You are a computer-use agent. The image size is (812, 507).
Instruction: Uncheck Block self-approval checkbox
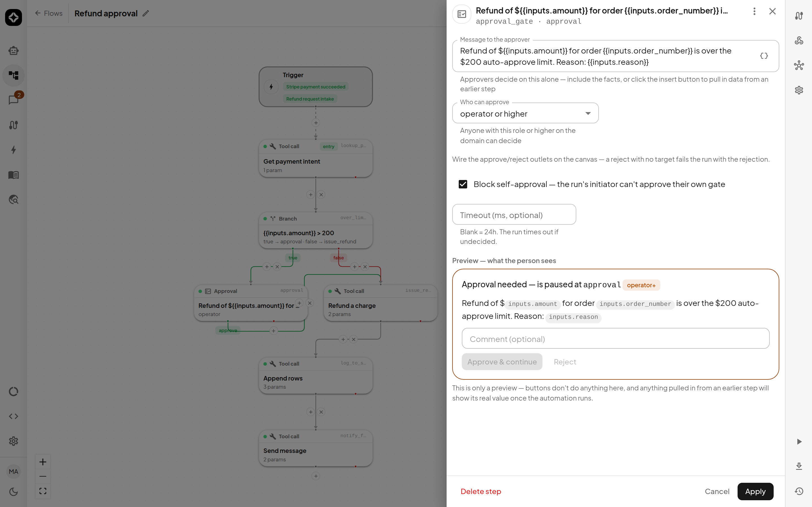tap(463, 184)
